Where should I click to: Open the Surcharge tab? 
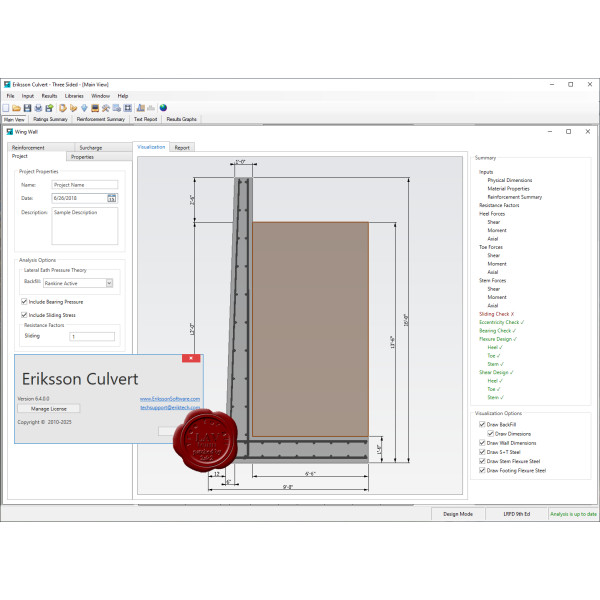[x=103, y=148]
